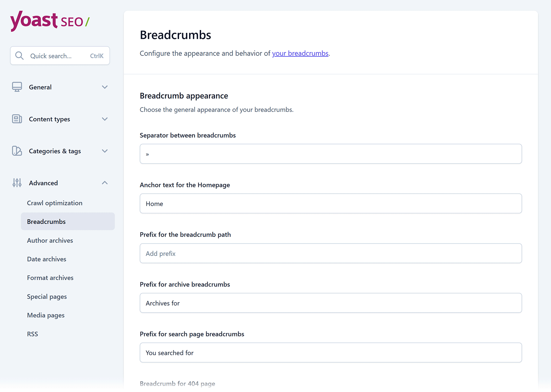The image size is (551, 392).
Task: Click the breadcrumb separator input field
Action: coord(330,154)
